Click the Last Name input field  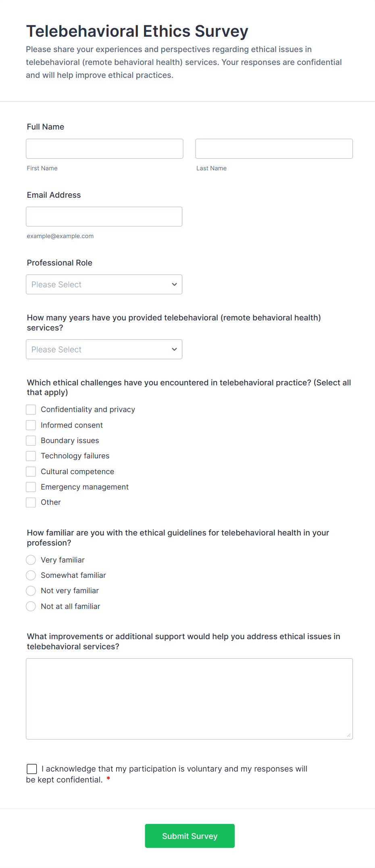tap(274, 149)
